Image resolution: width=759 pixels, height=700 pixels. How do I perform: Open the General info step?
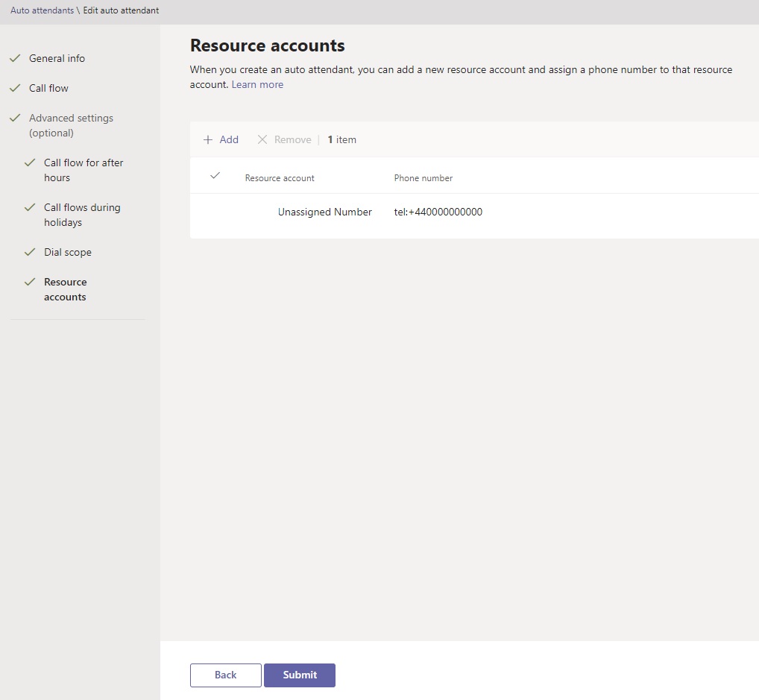click(x=57, y=59)
